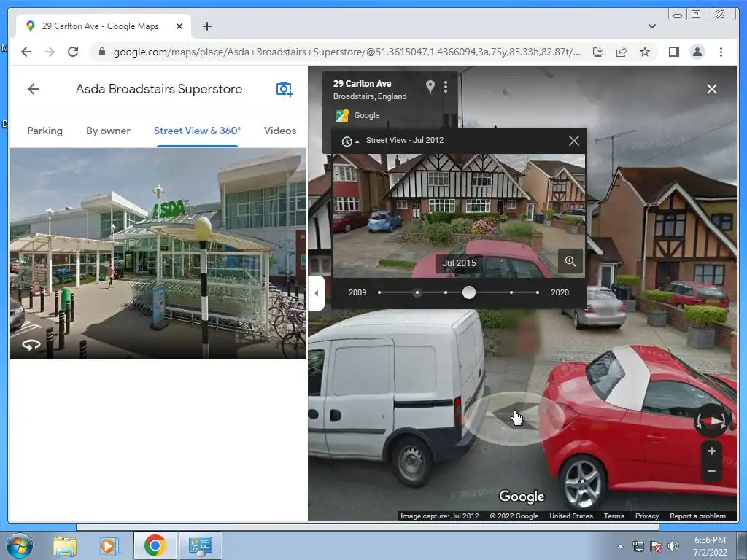This screenshot has width=747, height=560.
Task: Click the Google Maps logo in address card
Action: point(342,115)
